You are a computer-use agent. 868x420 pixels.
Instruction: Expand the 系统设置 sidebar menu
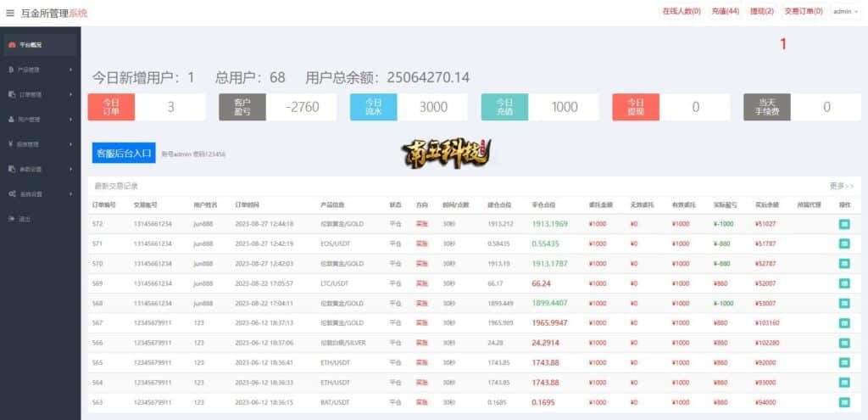(40, 194)
